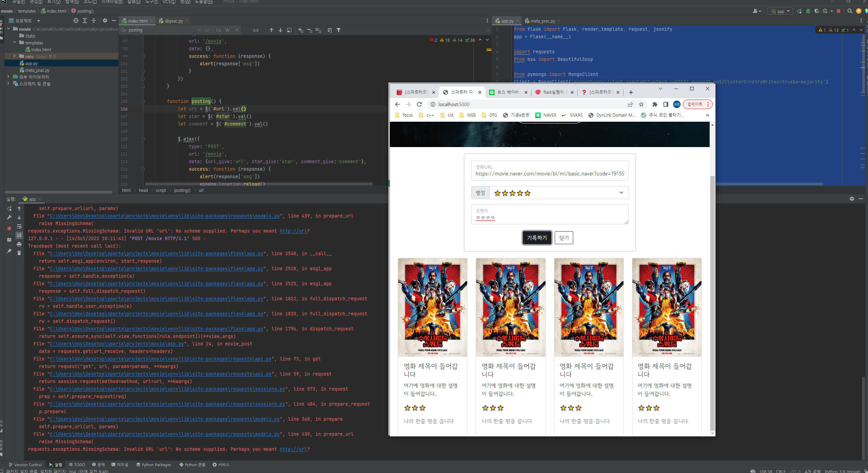Open Run tool window settings gear
This screenshot has height=473, width=868.
coord(852,199)
